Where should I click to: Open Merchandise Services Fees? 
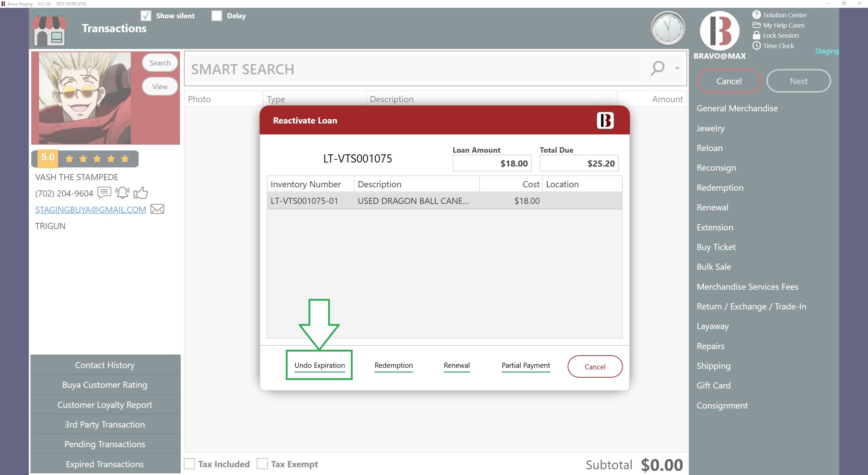coord(747,287)
